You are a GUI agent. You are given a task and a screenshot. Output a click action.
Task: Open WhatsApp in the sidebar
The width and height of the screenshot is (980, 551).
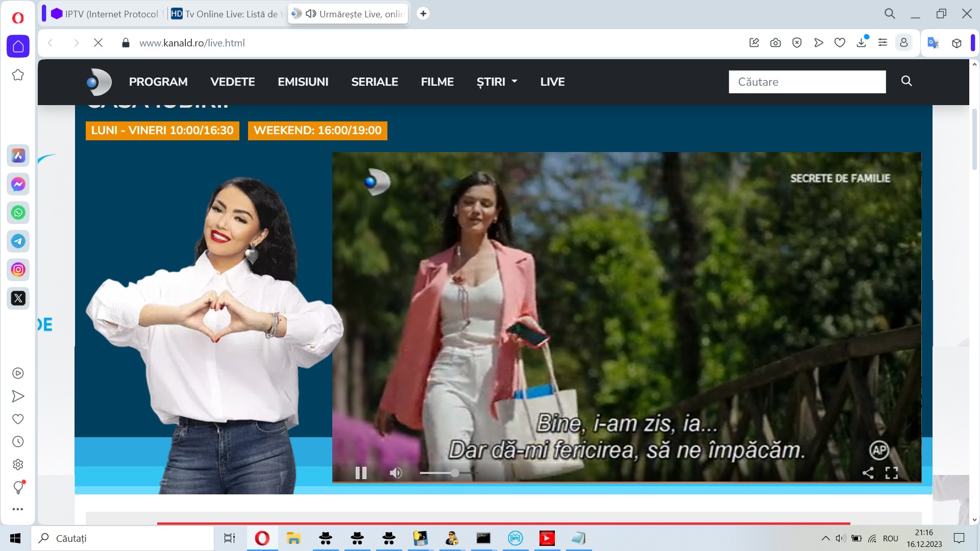click(18, 213)
